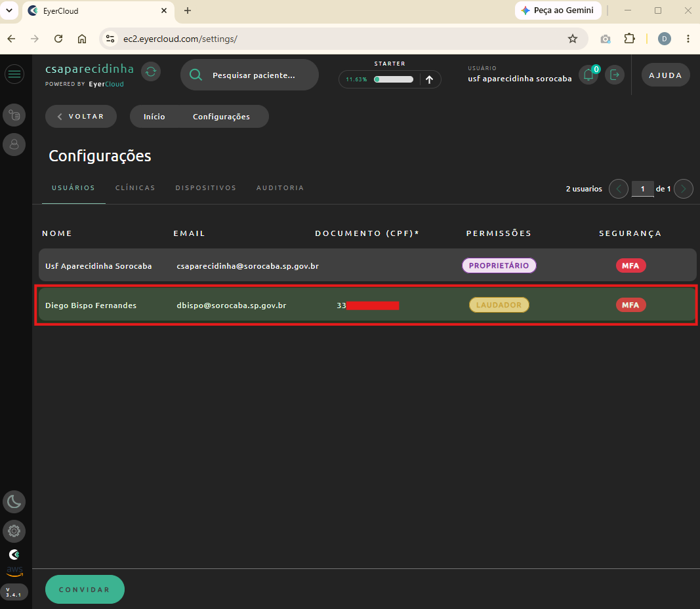Bookmark this page with the star icon

pyautogui.click(x=572, y=39)
